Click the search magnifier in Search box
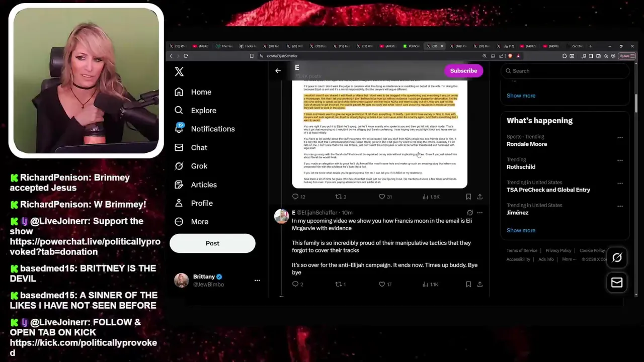Image resolution: width=644 pixels, height=362 pixels. 508,71
